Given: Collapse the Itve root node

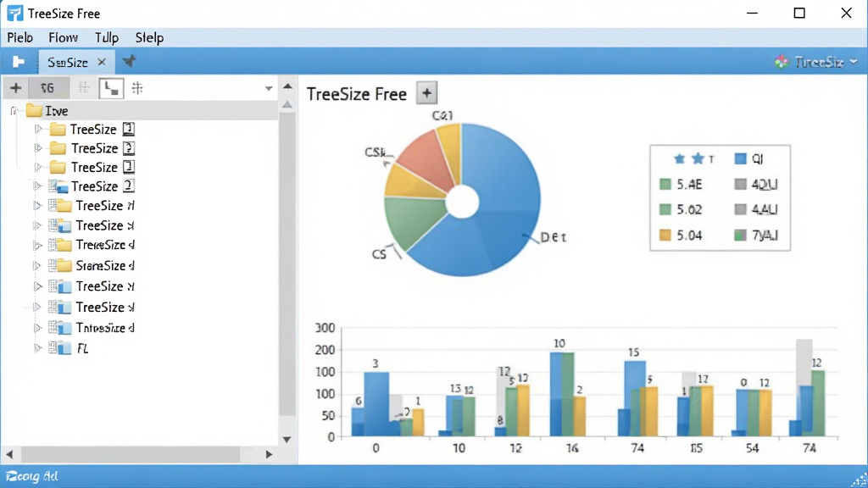Looking at the screenshot, I should [x=14, y=111].
